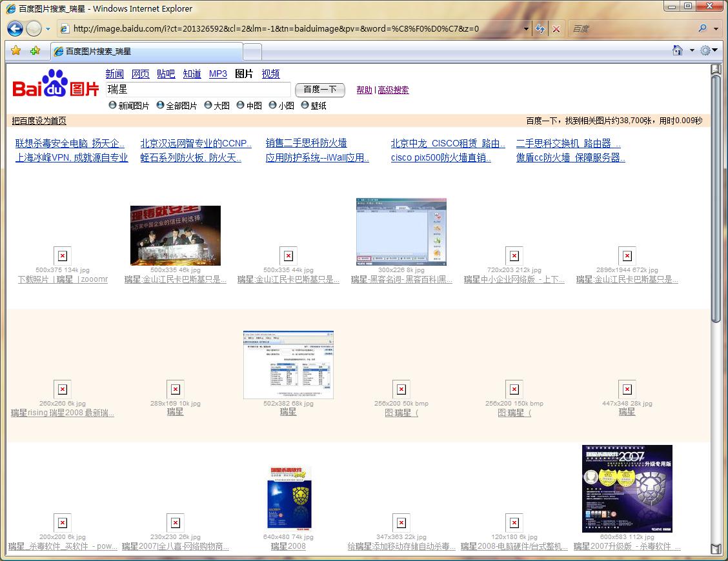Open ad link 销售二手思科防火墙
Screen dimensions: 728x561
click(x=307, y=143)
